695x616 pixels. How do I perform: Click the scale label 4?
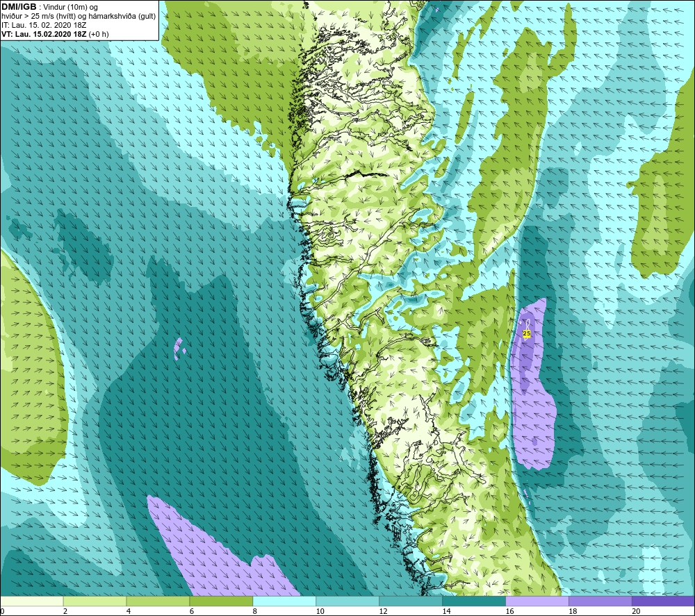pyautogui.click(x=129, y=611)
